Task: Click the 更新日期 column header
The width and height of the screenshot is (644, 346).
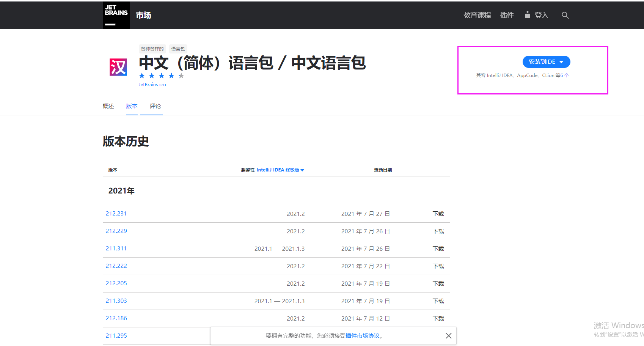Action: (x=383, y=170)
